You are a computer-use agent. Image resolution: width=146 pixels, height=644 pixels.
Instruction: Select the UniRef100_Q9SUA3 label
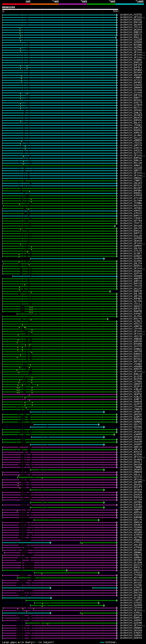click(x=131, y=110)
